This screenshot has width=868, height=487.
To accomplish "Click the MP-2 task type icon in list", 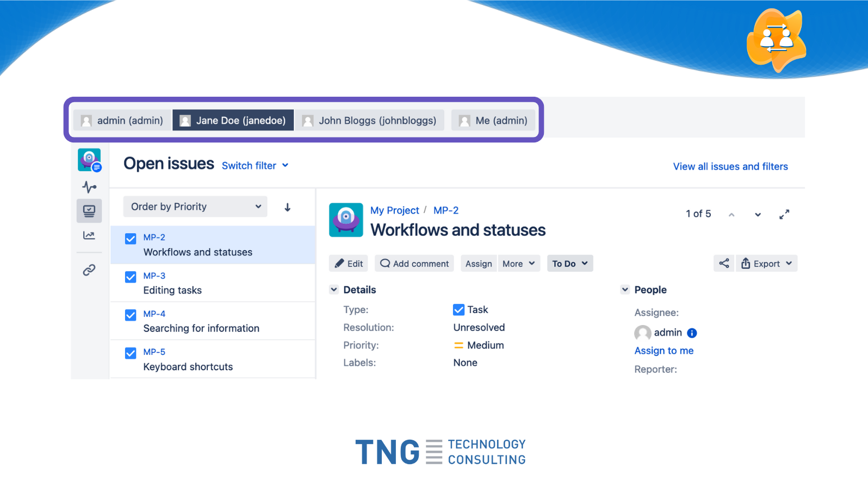I will click(x=131, y=239).
